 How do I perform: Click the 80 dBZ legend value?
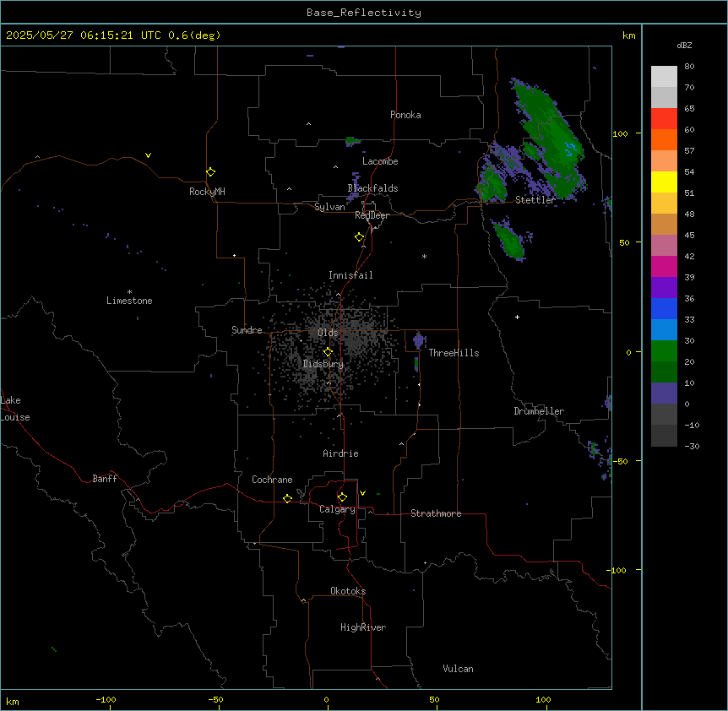pyautogui.click(x=689, y=67)
